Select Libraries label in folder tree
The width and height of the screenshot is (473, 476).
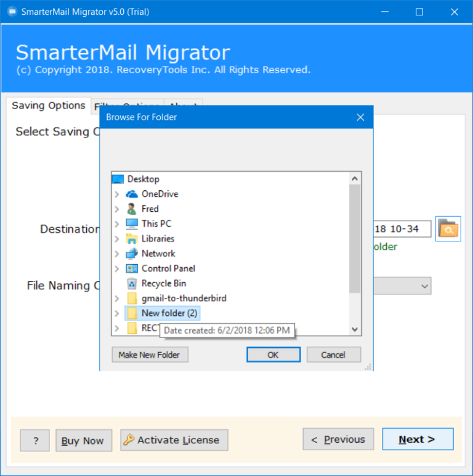[x=158, y=238]
